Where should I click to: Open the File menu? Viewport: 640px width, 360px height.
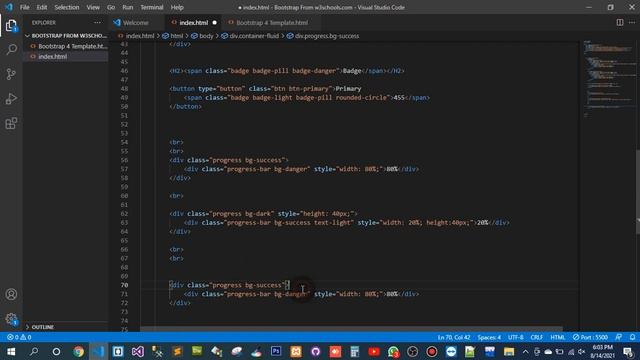coord(24,7)
